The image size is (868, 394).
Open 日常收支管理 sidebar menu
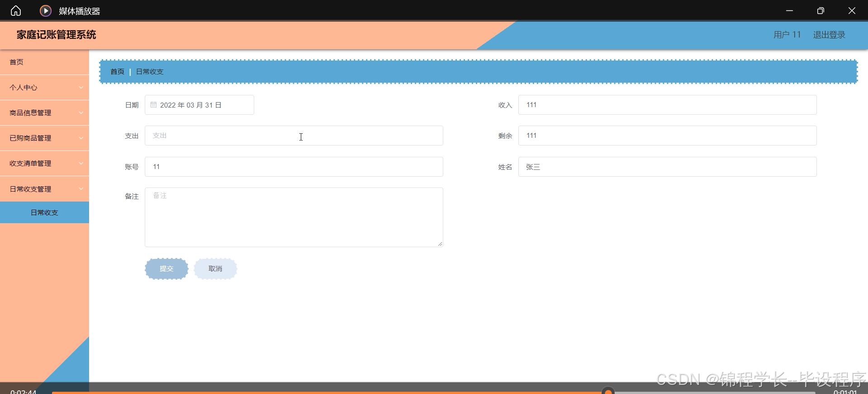click(x=44, y=188)
